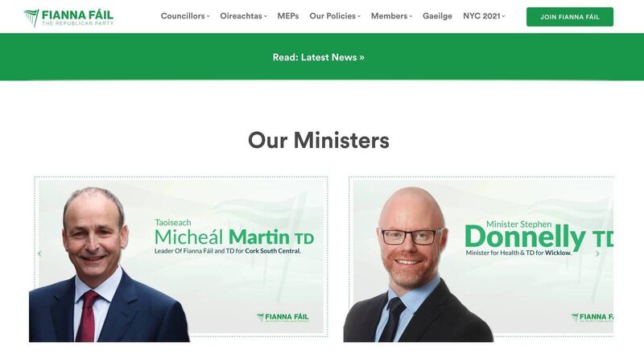
Task: Expand the Our Policies menu
Action: 335,16
